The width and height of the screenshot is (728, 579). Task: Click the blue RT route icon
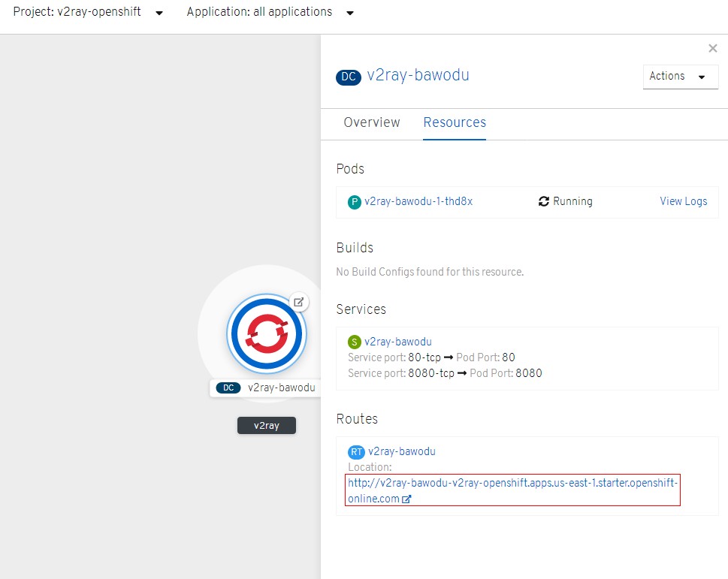click(x=356, y=452)
